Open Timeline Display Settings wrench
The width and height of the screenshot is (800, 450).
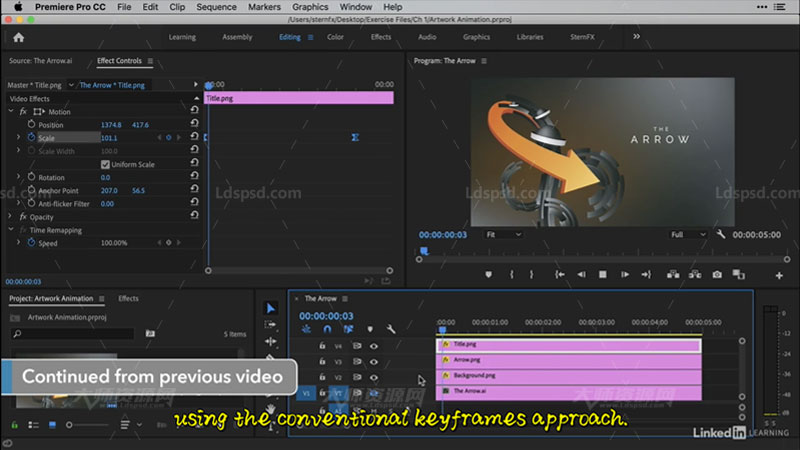pyautogui.click(x=391, y=329)
